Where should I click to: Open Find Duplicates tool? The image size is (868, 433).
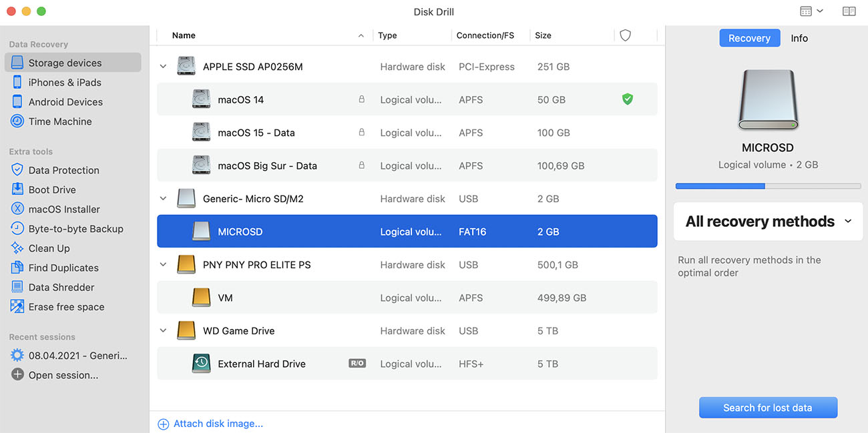coord(63,268)
